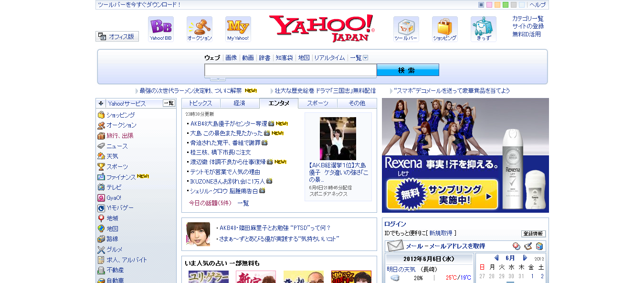Click the notepad pencil icon in the mail bar
Image resolution: width=644 pixels, height=283 pixels.
pos(528,246)
